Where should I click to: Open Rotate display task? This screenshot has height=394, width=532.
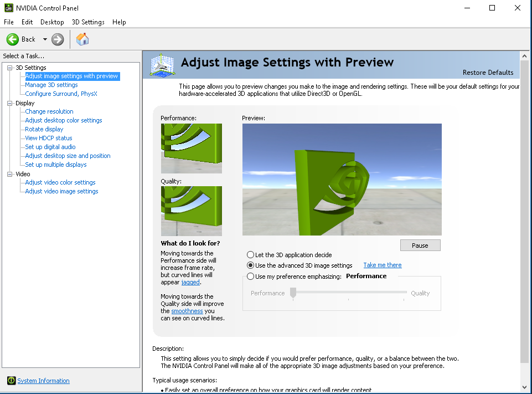(x=44, y=129)
